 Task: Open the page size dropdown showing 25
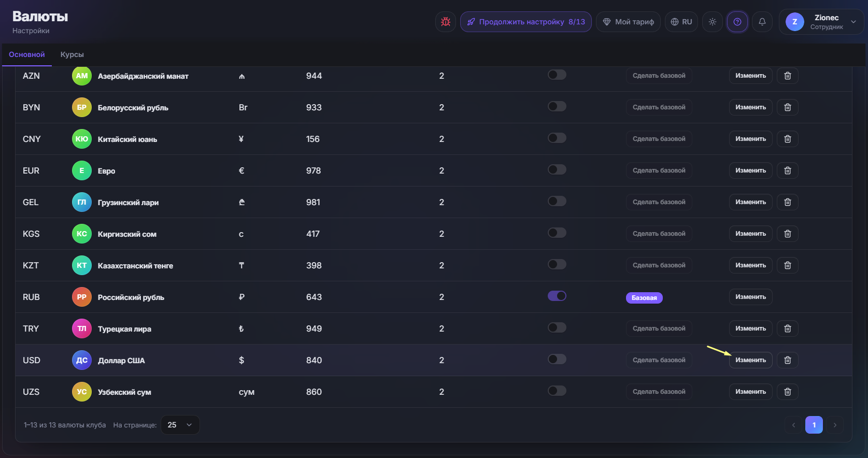click(x=180, y=425)
